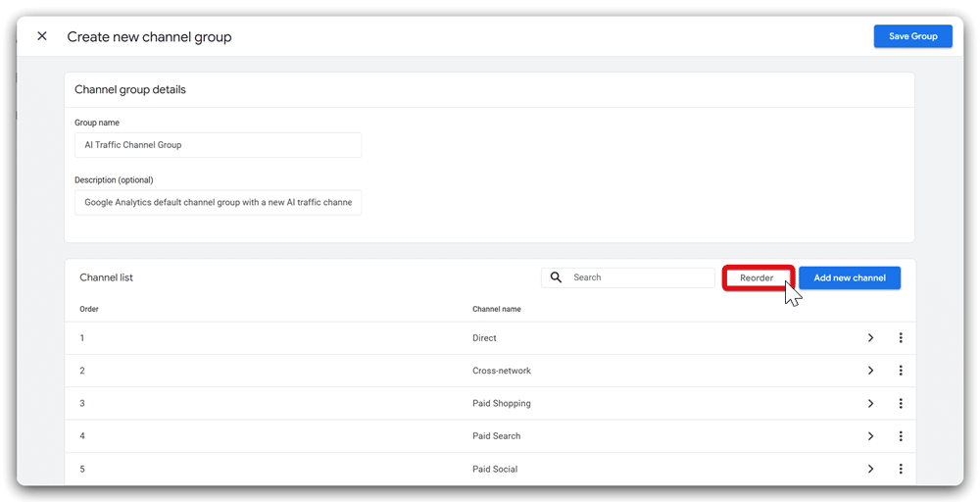This screenshot has width=980, height=502.
Task: Close the Create new channel group dialog
Action: [x=42, y=36]
